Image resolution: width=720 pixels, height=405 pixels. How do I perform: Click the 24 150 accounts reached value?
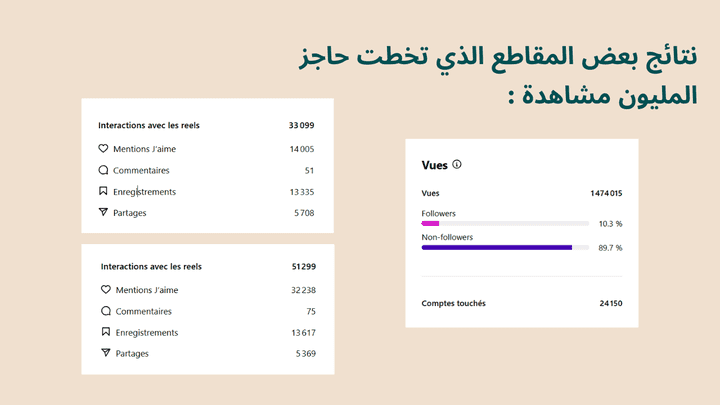(610, 303)
